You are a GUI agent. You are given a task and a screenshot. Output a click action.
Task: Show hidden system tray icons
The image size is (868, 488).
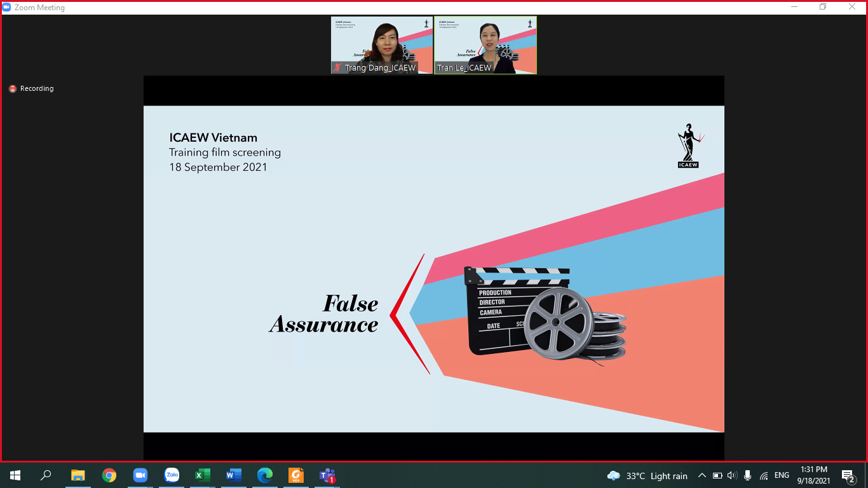pos(702,475)
